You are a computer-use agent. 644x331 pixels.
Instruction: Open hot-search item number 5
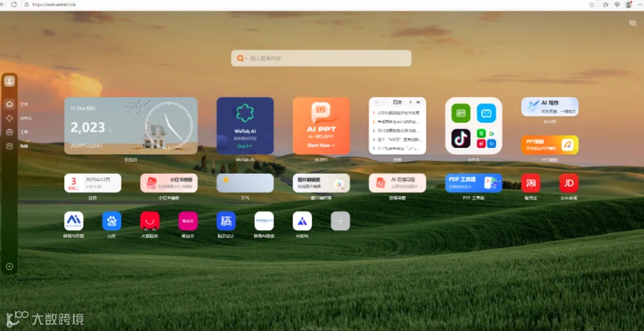(x=397, y=149)
